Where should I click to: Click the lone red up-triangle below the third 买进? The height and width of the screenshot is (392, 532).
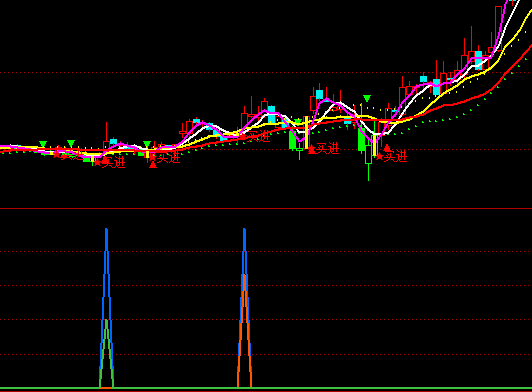(153, 165)
